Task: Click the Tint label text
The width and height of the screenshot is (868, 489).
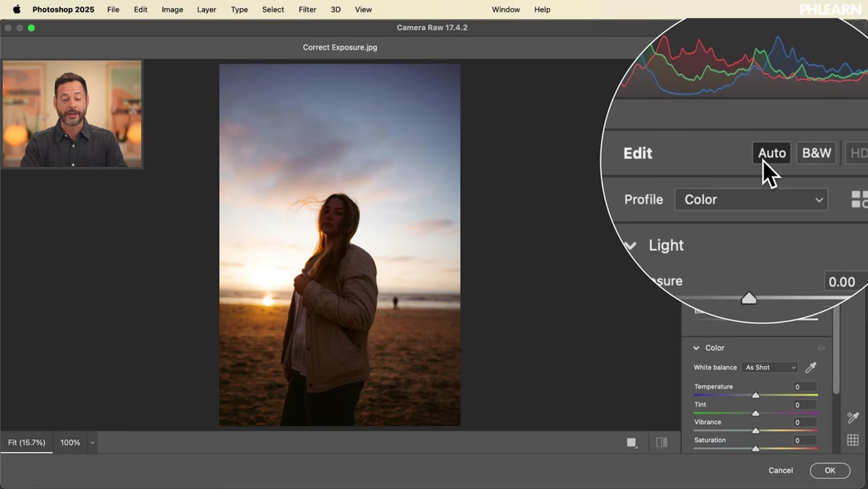Action: click(700, 405)
